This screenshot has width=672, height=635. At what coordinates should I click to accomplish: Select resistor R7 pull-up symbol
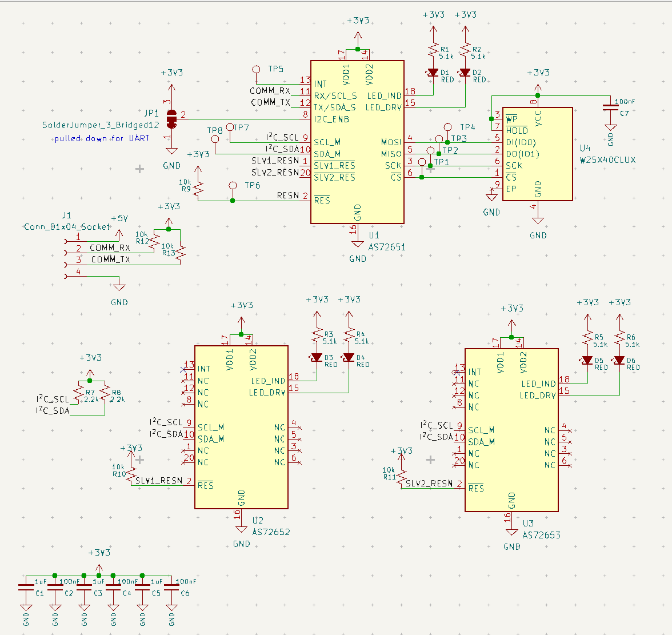pyautogui.click(x=79, y=392)
